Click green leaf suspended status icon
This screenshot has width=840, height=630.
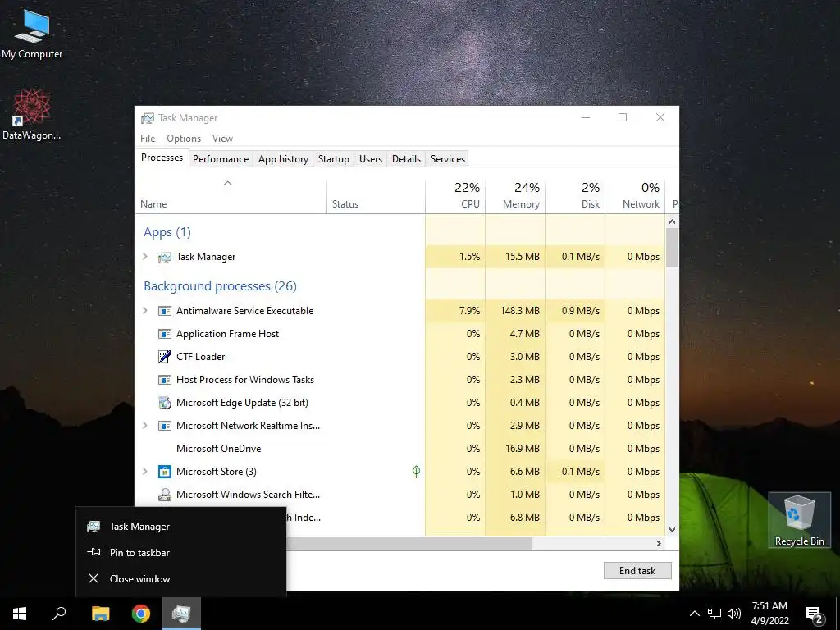416,472
